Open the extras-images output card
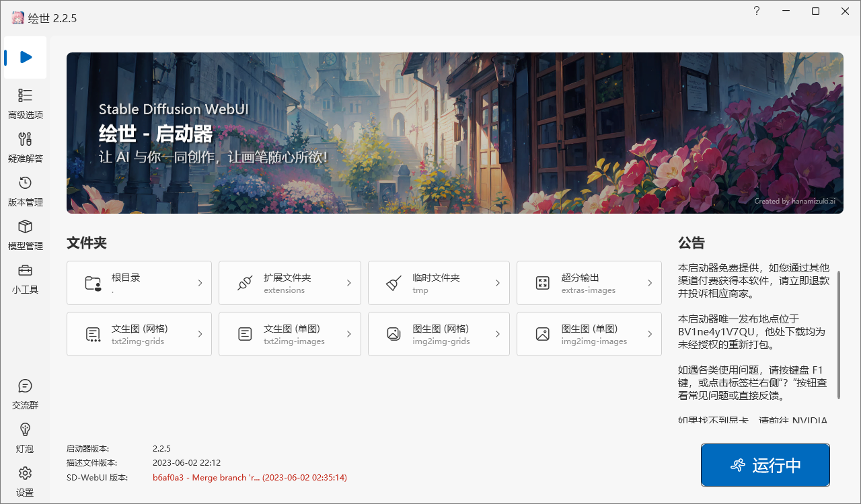Viewport: 861px width, 504px height. coord(589,283)
